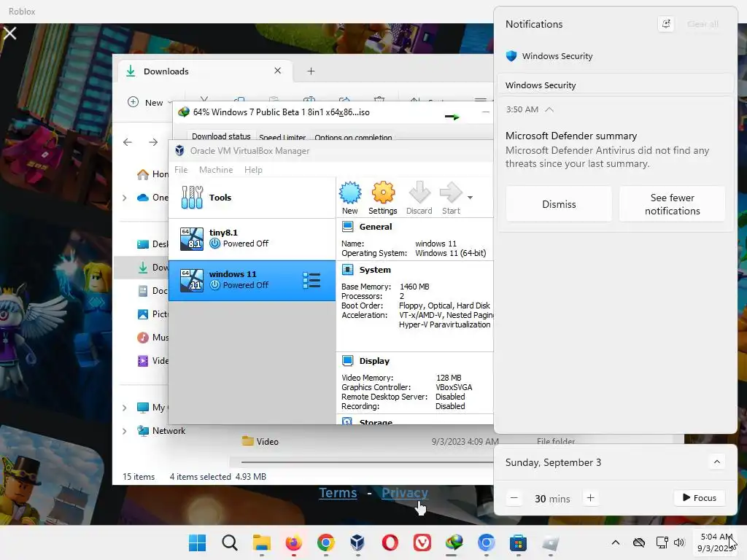Switch to Download status tab
The width and height of the screenshot is (747, 560).
tap(221, 136)
